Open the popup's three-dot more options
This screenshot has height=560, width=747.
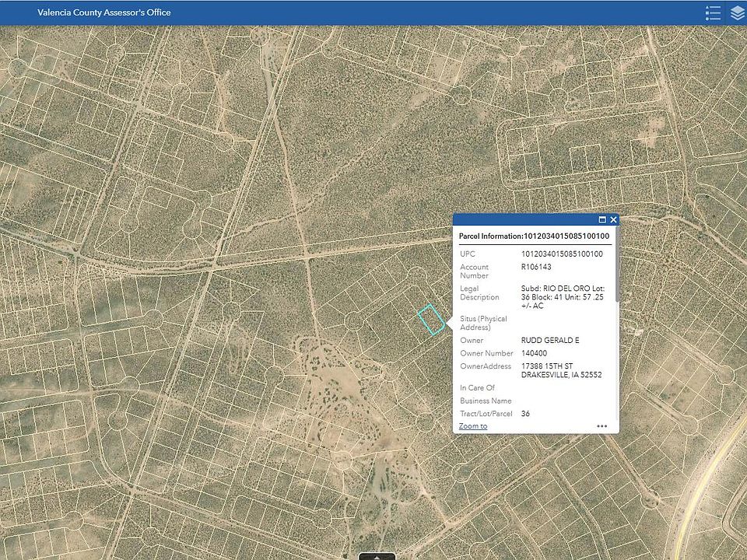(602, 426)
